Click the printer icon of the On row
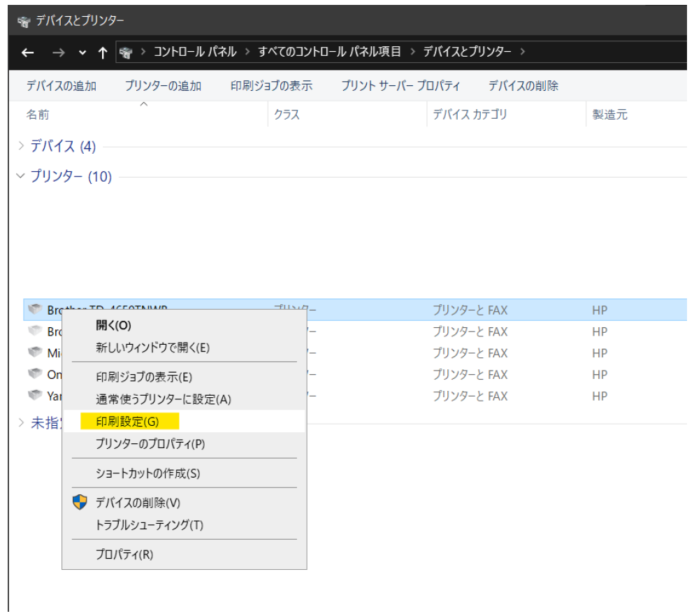This screenshot has width=694, height=616. (35, 374)
